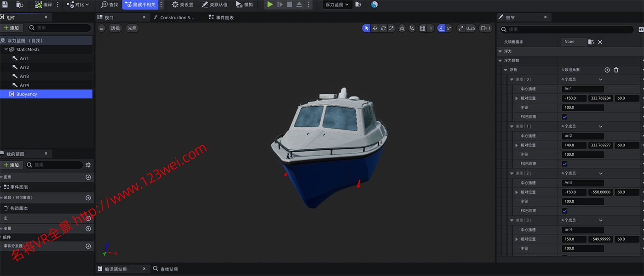This screenshot has height=276, width=644.
Task: Toggle grid snapping in the viewport toolbar
Action: (x=423, y=28)
